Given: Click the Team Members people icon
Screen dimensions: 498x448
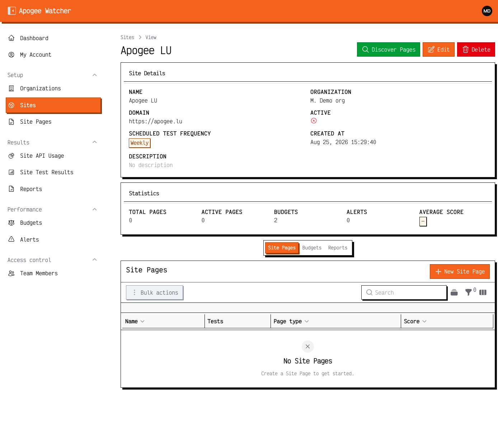Looking at the screenshot, I should tap(11, 273).
